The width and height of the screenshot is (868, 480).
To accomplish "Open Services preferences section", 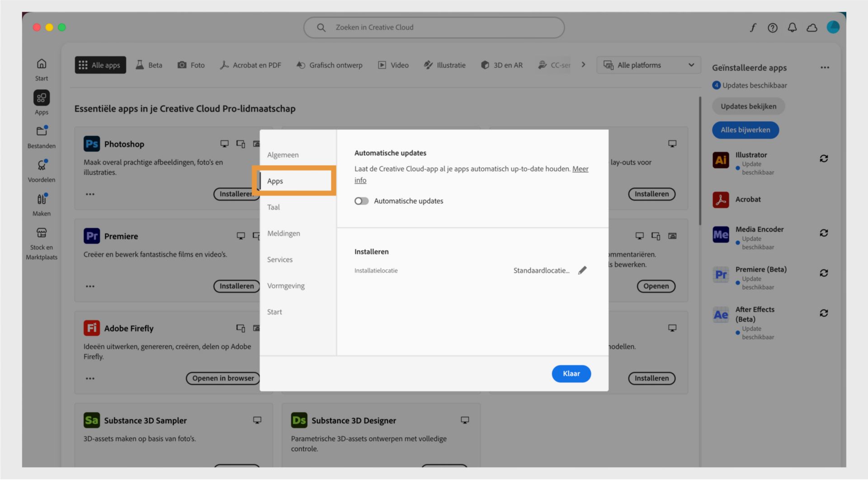I will click(x=280, y=260).
